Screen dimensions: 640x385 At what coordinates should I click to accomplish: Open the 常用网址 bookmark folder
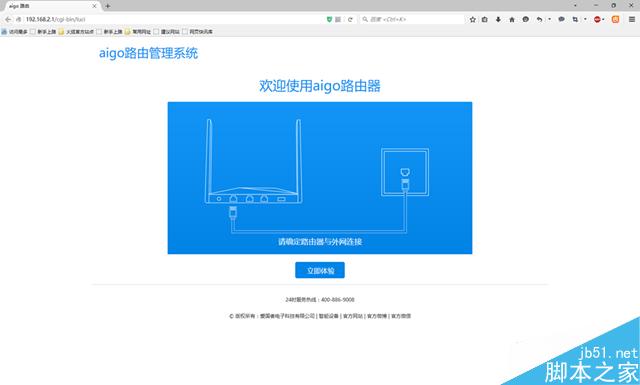point(138,31)
